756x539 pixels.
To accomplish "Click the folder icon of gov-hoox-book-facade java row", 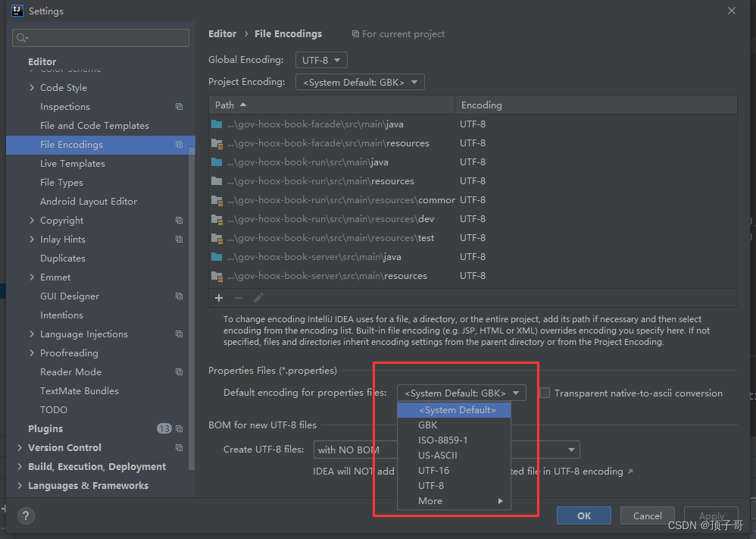I will click(217, 124).
